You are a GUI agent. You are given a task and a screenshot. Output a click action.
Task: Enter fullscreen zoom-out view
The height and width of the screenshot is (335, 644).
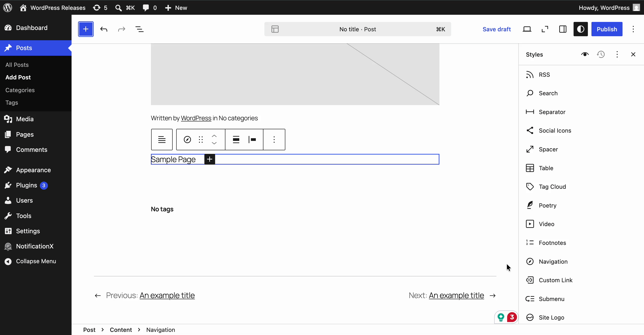pyautogui.click(x=545, y=29)
